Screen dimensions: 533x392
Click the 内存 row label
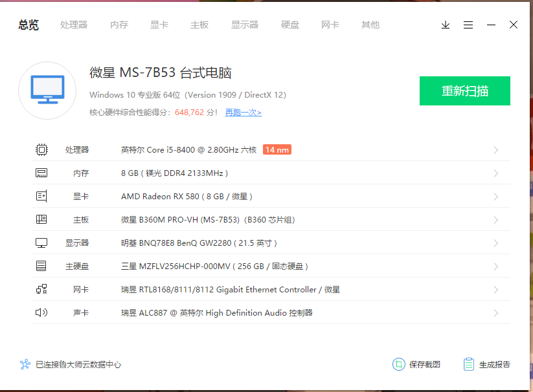pyautogui.click(x=81, y=173)
